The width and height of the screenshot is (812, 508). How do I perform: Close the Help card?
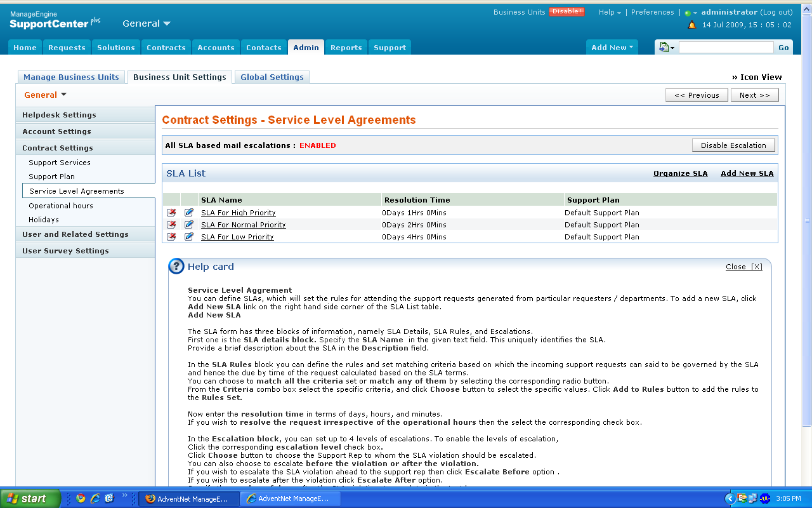744,267
